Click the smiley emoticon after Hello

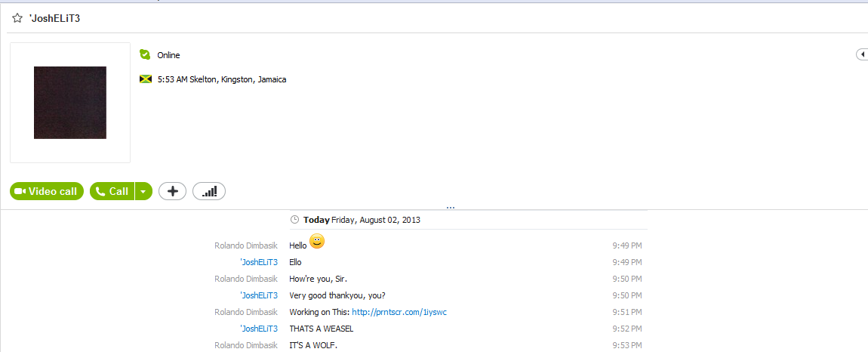point(317,242)
